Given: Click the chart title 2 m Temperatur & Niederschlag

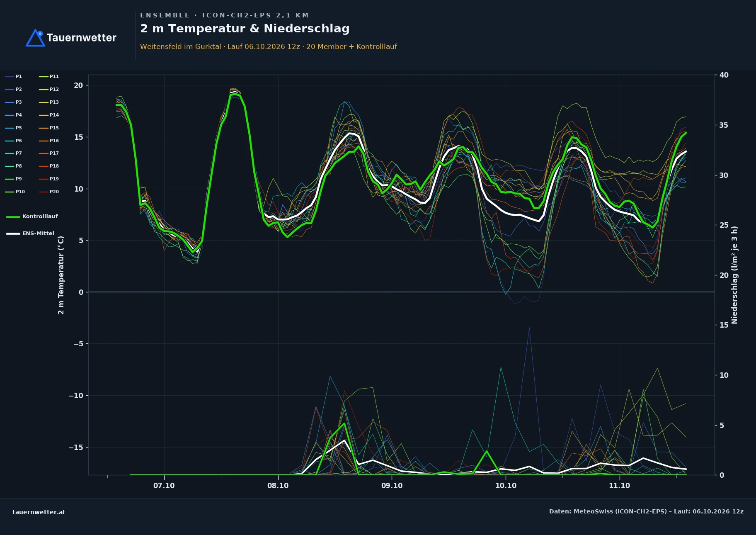Looking at the screenshot, I should [245, 29].
